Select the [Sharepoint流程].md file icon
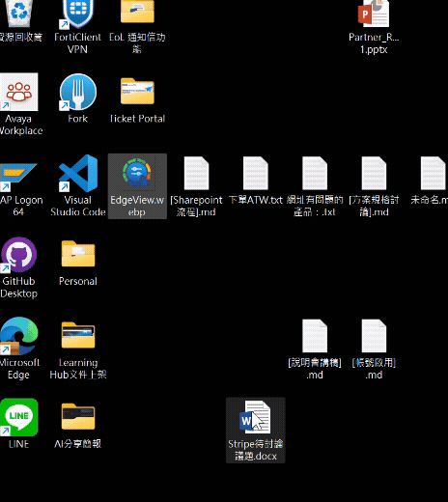 196,174
